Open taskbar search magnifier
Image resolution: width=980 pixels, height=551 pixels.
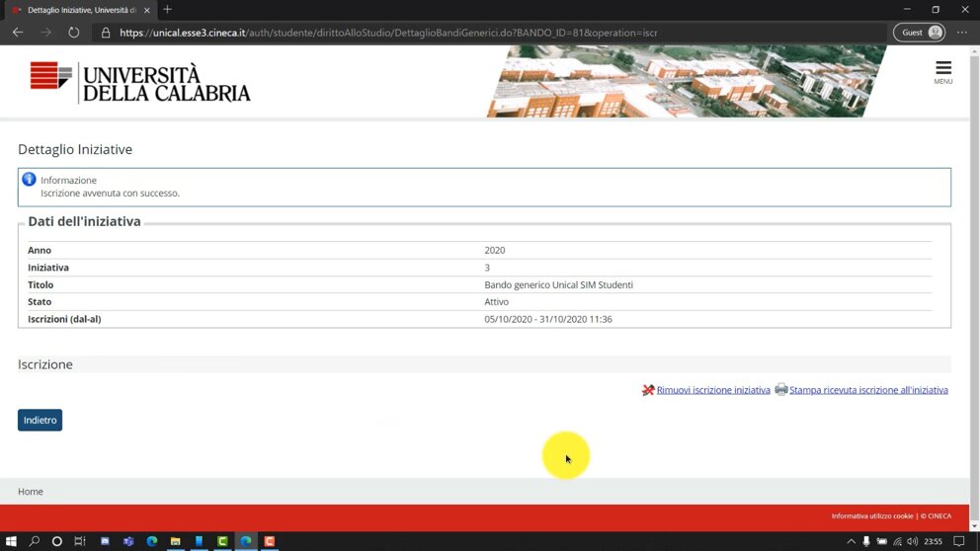pyautogui.click(x=34, y=541)
